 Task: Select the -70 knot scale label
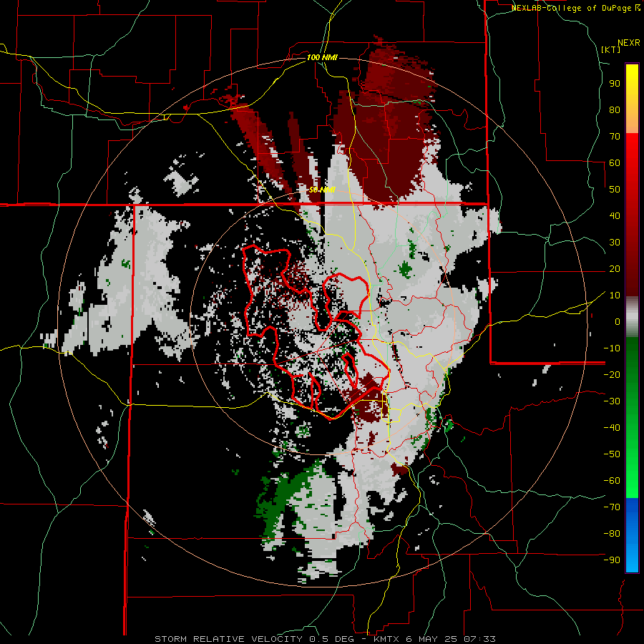point(612,507)
